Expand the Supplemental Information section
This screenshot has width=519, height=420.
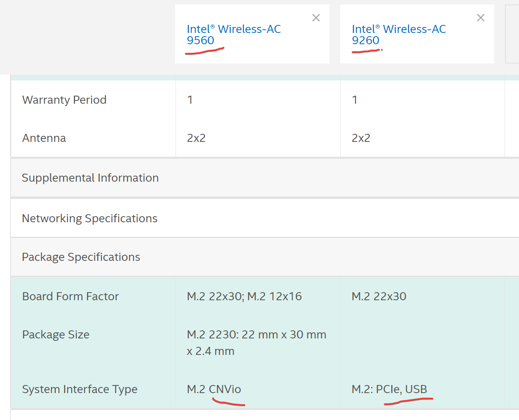click(265, 178)
